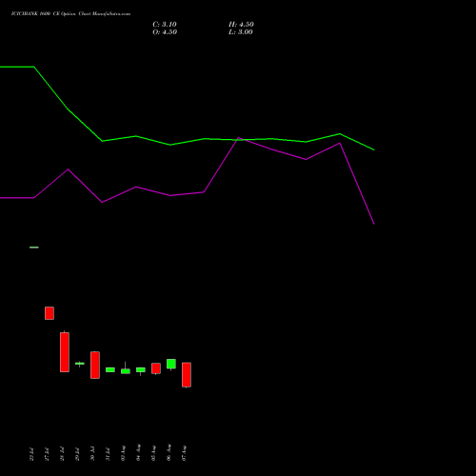
Task: Select the close value 'C: 3.10'
Action: click(165, 25)
